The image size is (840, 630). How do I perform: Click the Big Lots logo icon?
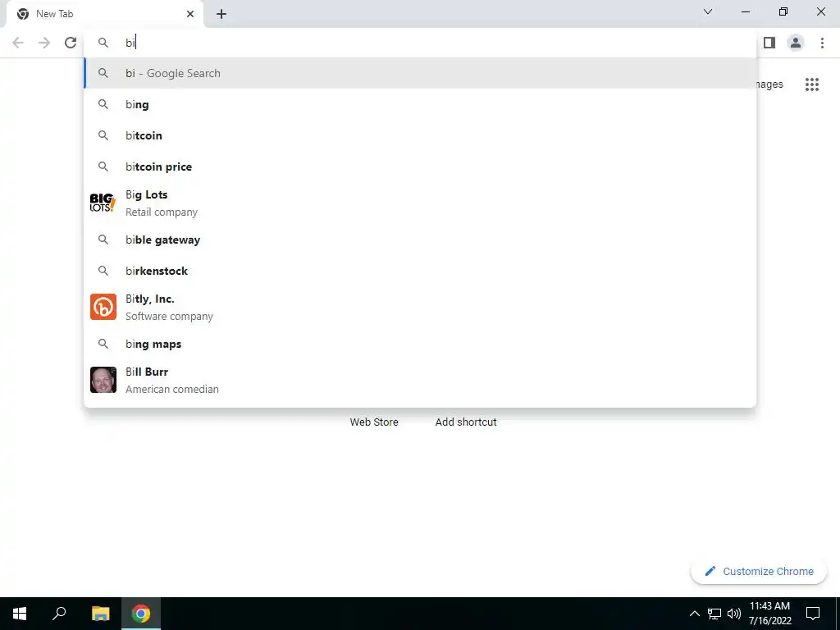pos(103,203)
